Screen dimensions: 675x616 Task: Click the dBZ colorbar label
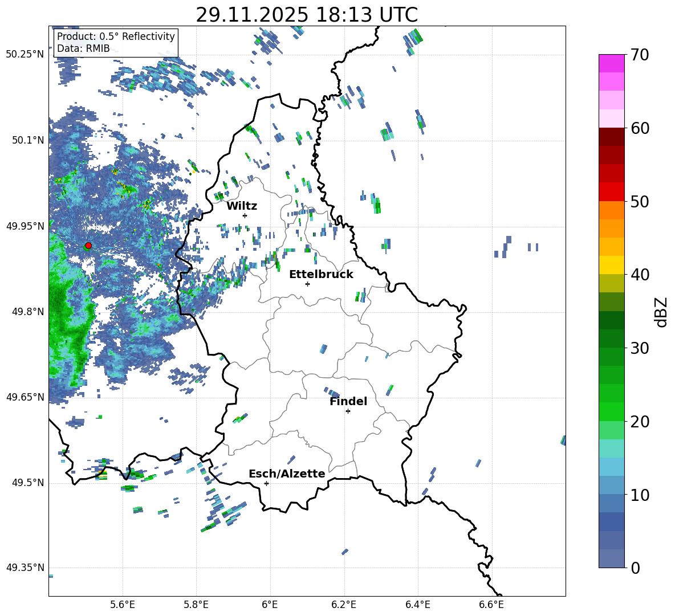(x=662, y=312)
